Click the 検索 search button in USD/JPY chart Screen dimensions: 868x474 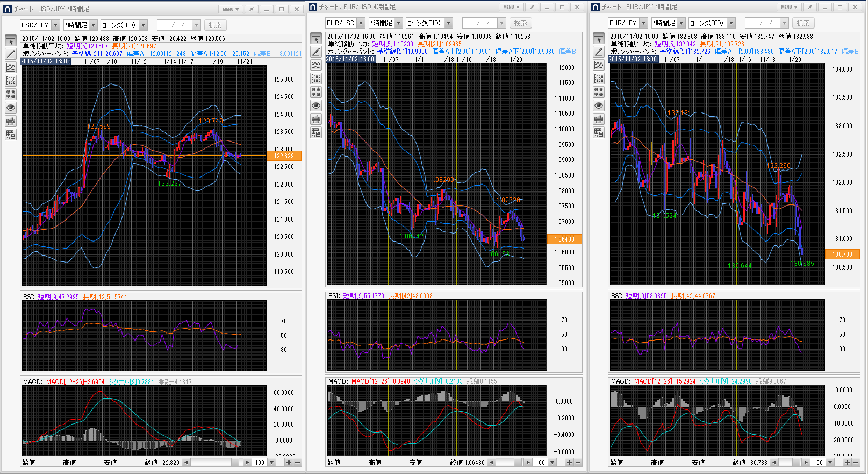[216, 25]
